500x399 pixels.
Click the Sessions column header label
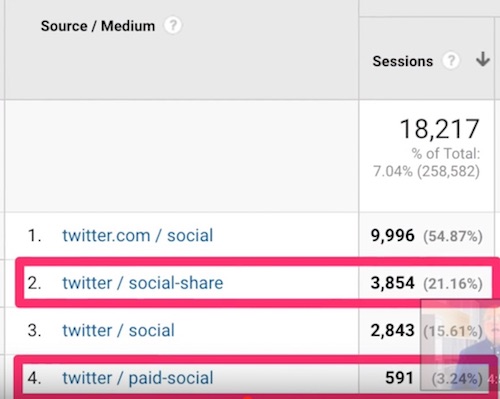(403, 61)
